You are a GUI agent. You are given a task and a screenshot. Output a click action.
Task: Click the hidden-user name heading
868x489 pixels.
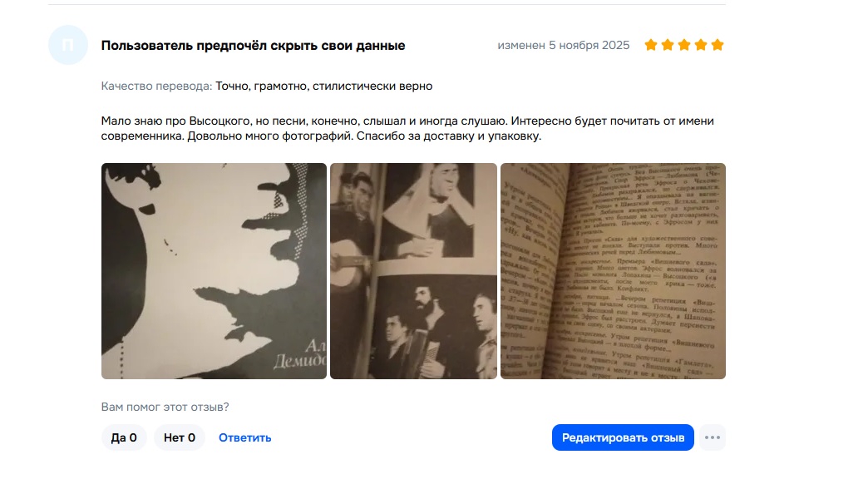(x=253, y=46)
